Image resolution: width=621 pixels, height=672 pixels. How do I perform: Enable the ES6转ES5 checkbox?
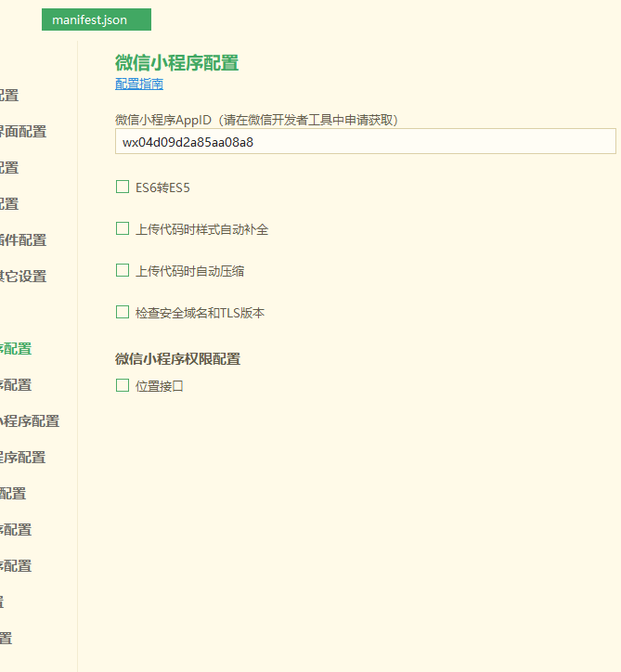(x=123, y=187)
